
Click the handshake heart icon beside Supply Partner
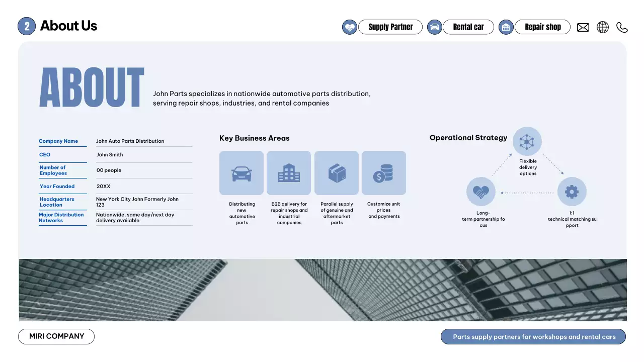tap(350, 27)
